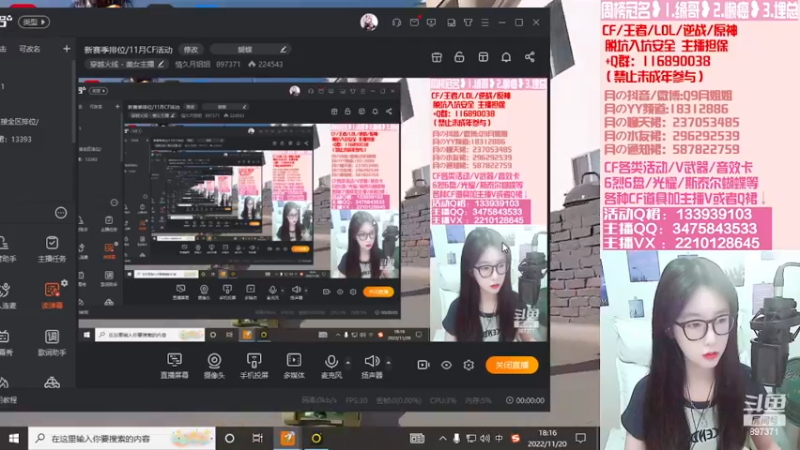
Task: Click 接全区排位/ text in left panel
Action: click(20, 121)
